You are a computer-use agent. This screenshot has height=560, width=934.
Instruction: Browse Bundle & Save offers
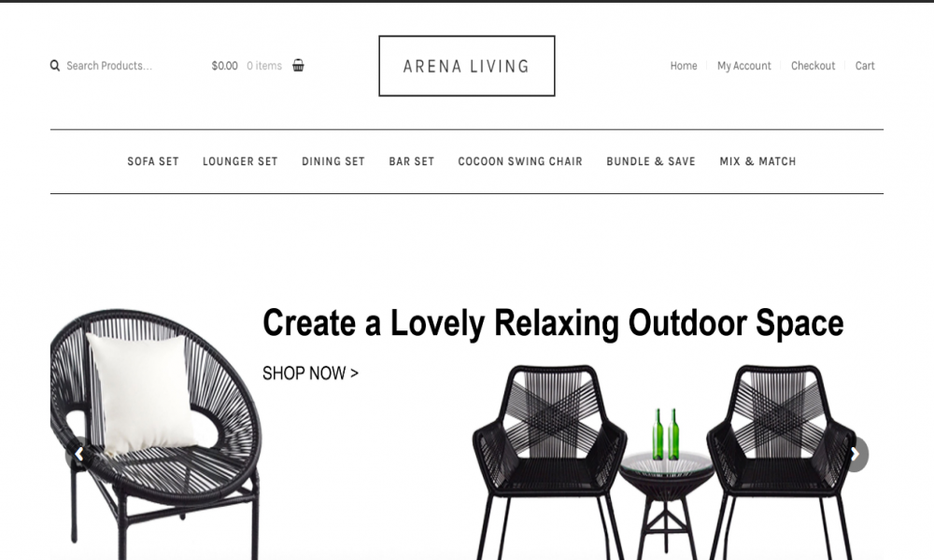[x=651, y=161]
